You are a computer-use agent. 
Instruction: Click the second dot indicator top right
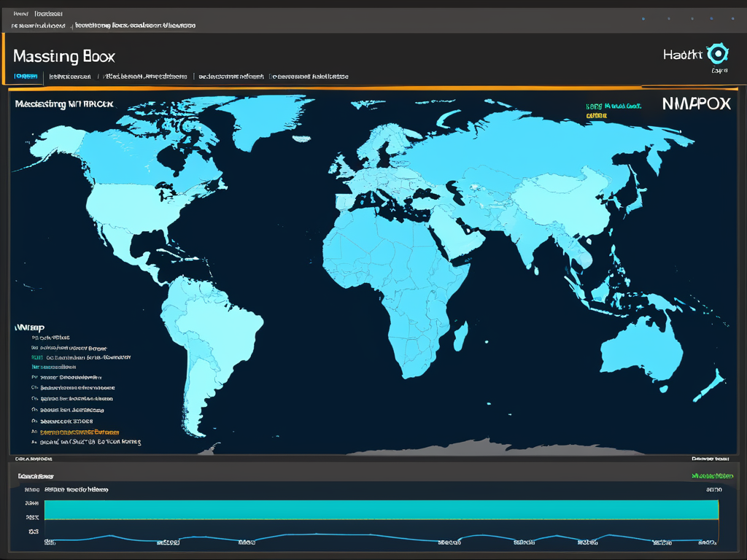click(x=668, y=17)
